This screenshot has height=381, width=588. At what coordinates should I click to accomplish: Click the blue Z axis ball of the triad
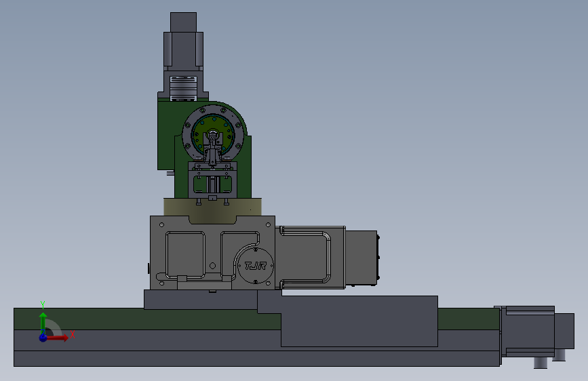click(x=43, y=338)
